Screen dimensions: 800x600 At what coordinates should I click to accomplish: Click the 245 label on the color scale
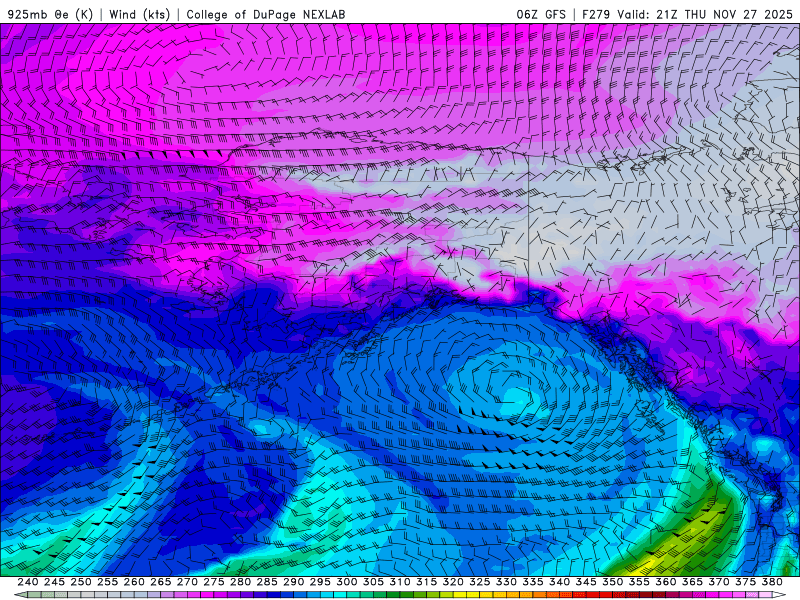pyautogui.click(x=55, y=582)
